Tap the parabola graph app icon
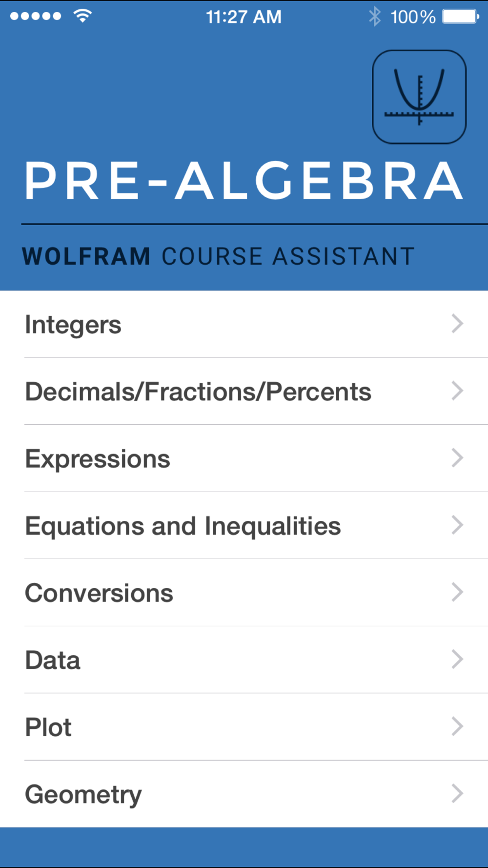 coord(419,97)
